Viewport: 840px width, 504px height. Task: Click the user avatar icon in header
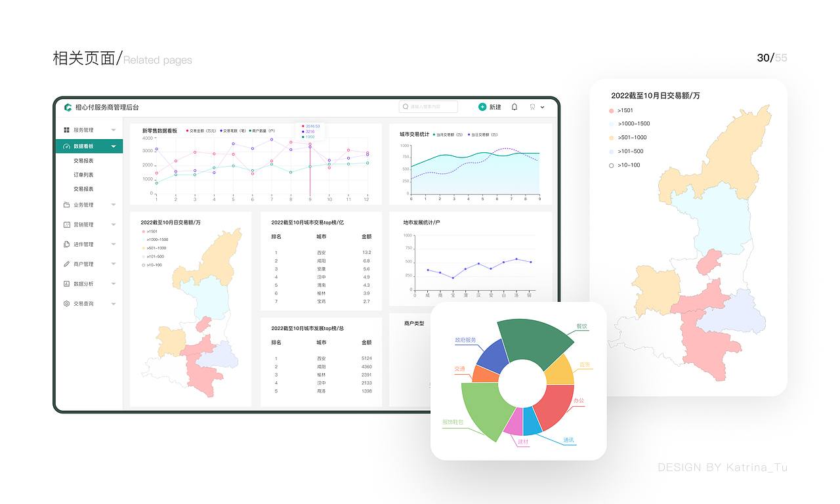532,107
